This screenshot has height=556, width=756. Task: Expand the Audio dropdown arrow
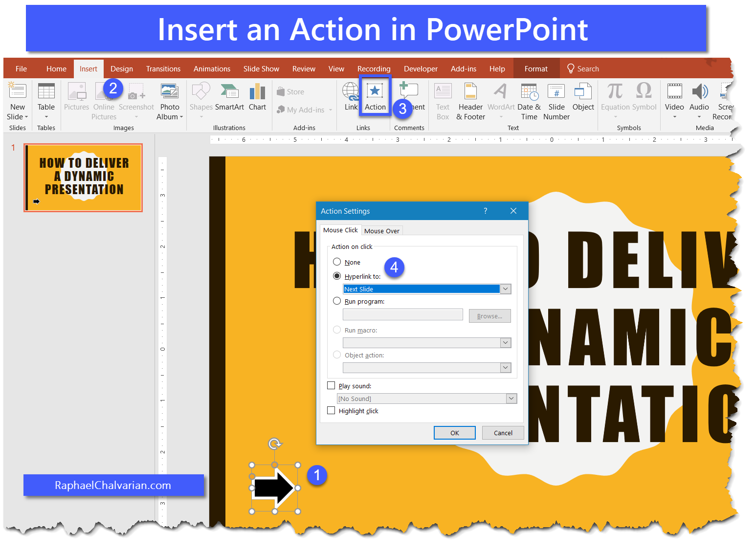699,117
